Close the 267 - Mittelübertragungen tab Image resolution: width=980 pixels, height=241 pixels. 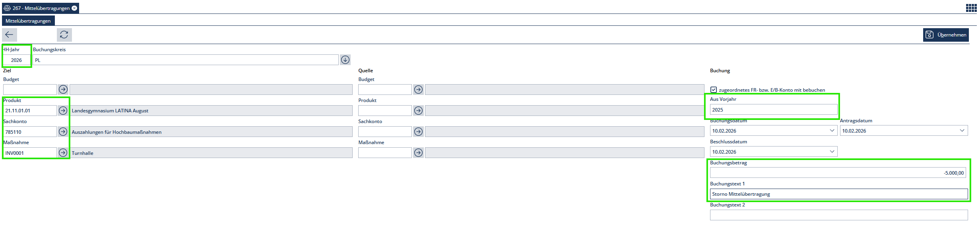click(x=74, y=8)
